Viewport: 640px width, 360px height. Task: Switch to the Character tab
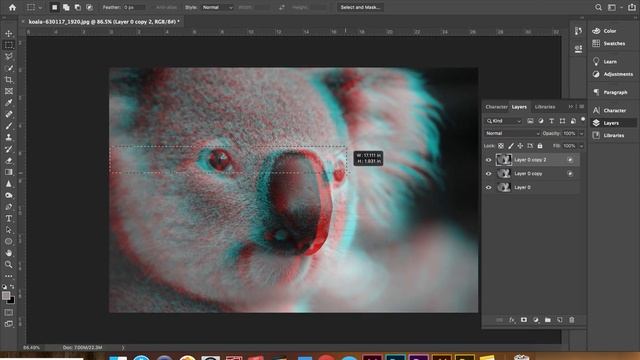click(x=496, y=107)
